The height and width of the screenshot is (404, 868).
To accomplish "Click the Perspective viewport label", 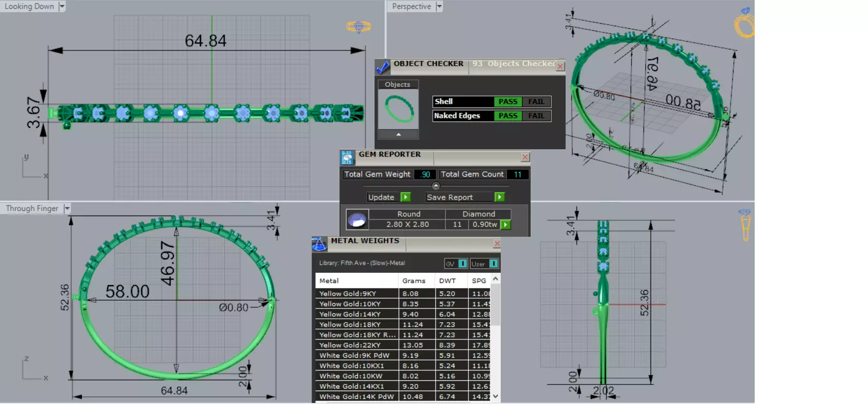I will (x=412, y=6).
